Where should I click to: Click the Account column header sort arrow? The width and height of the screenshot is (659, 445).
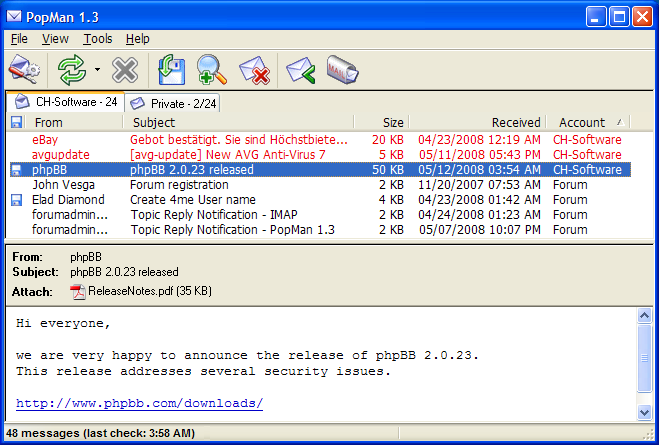620,122
